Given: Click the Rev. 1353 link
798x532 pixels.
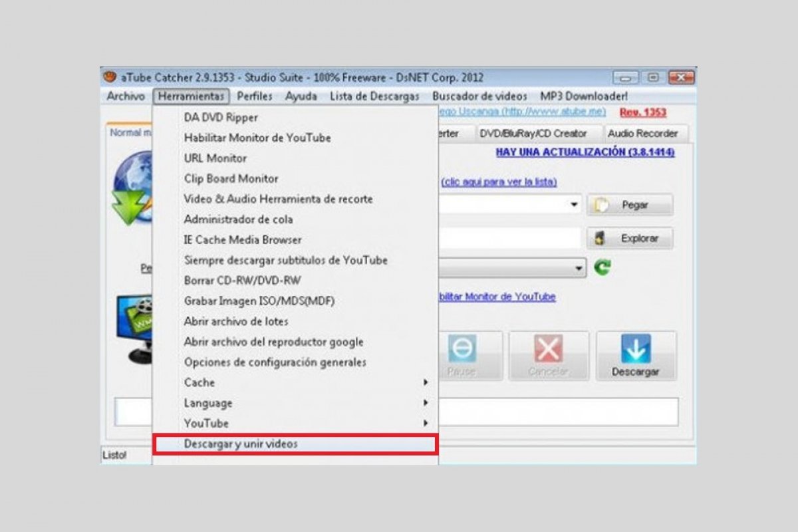Looking at the screenshot, I should pyautogui.click(x=643, y=112).
